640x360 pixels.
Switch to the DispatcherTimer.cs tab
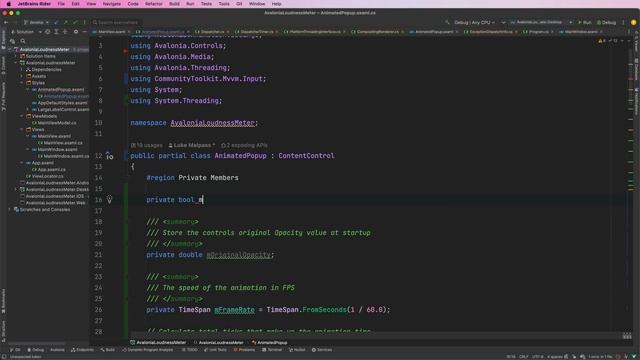[257, 31]
